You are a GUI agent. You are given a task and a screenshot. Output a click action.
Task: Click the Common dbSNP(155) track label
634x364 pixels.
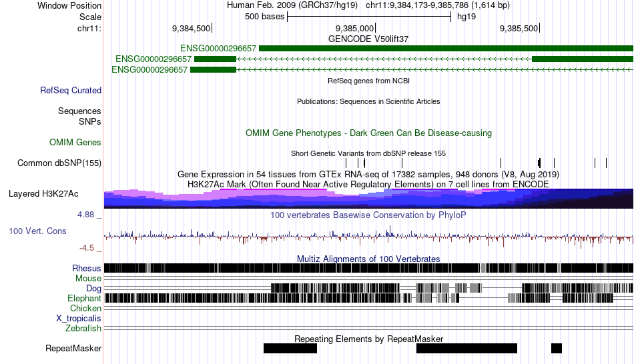tap(59, 163)
